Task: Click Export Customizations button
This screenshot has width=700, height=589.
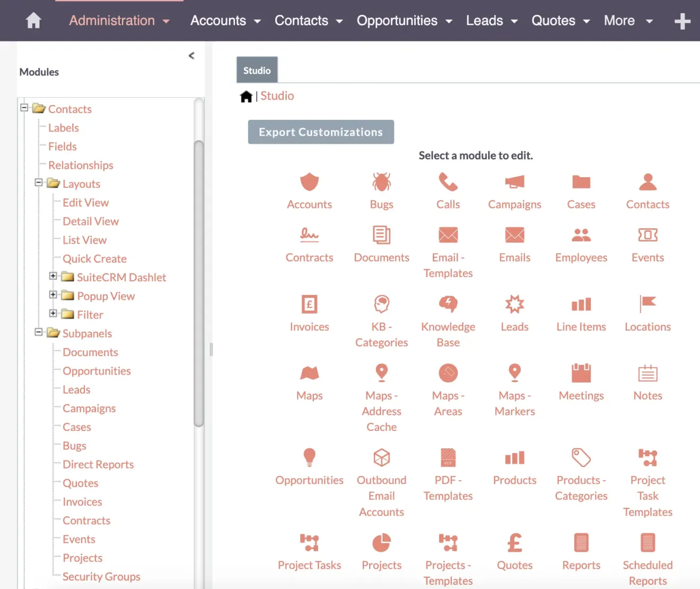Action: 321,132
